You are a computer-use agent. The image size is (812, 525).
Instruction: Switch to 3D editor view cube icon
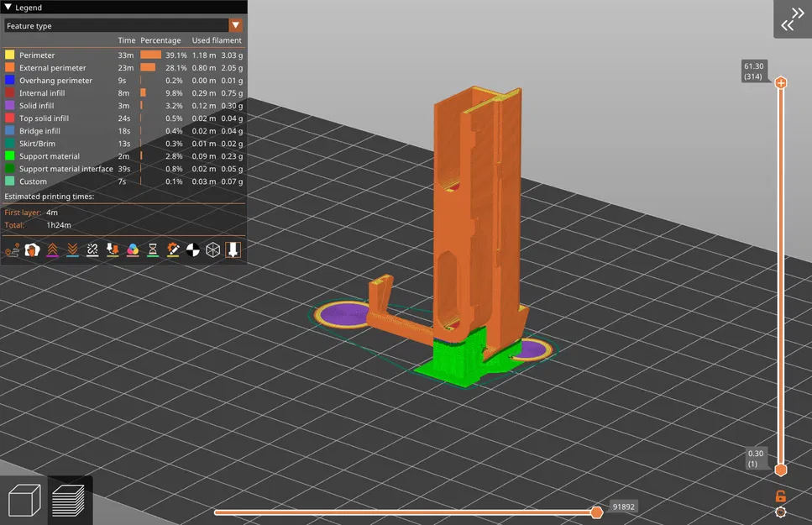tap(24, 500)
